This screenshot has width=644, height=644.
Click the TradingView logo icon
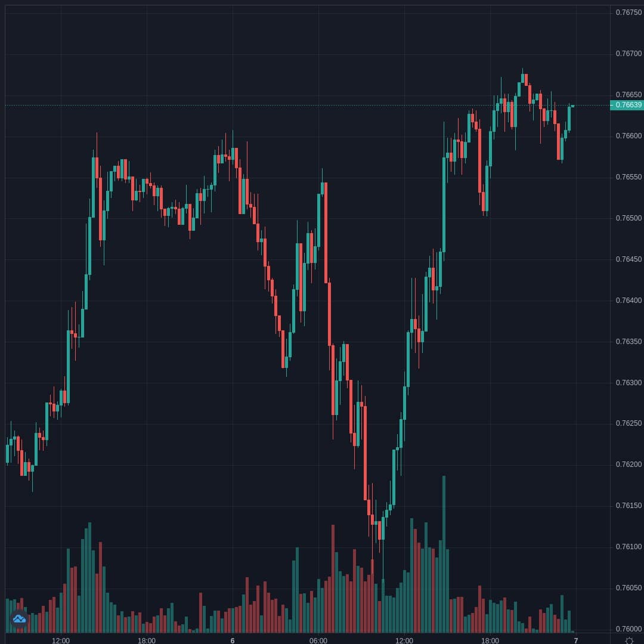tap(19, 619)
